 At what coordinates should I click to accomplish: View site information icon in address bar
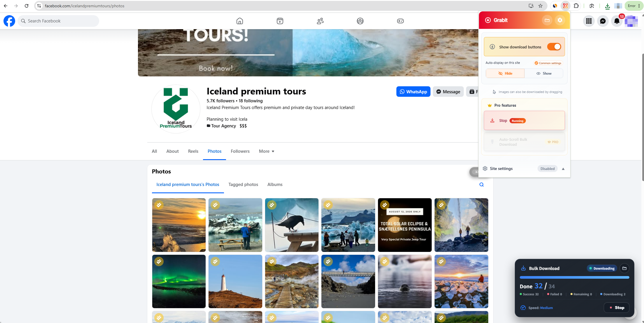pyautogui.click(x=39, y=6)
